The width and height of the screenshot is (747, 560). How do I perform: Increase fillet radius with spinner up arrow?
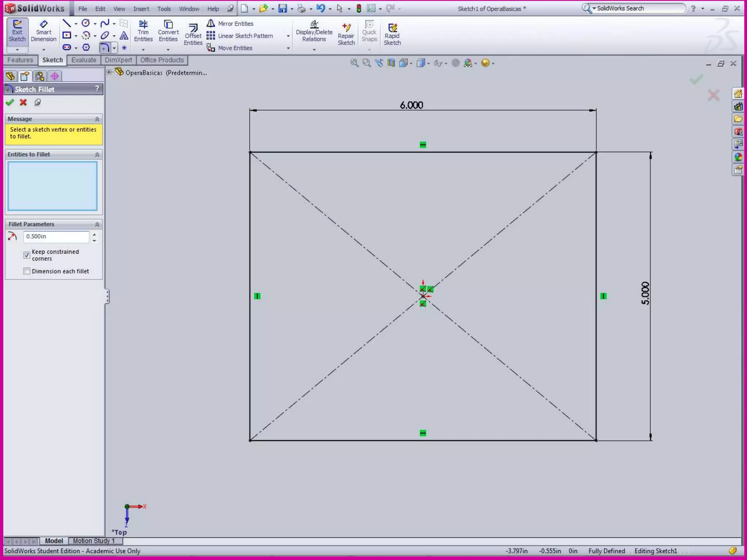(94, 234)
